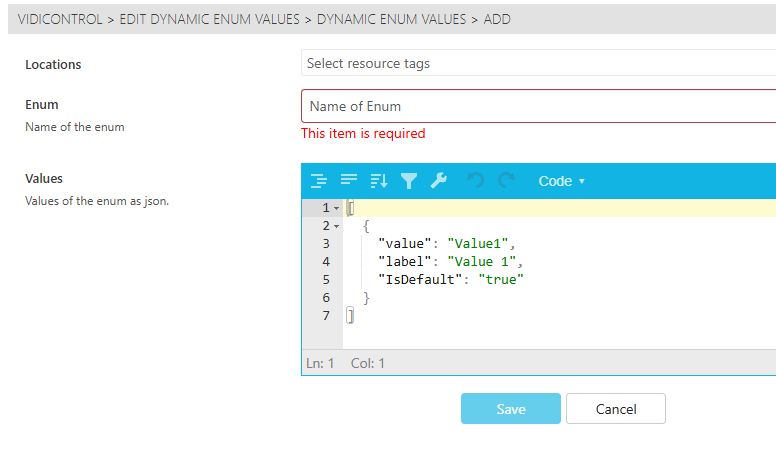The width and height of the screenshot is (776, 450).
Task: Click the undo arrow icon
Action: pos(476,181)
